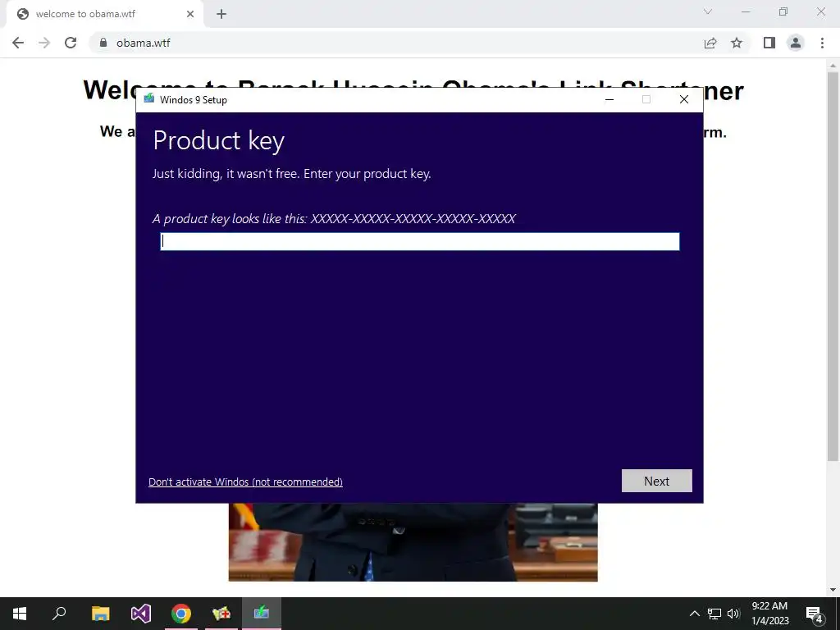Viewport: 840px width, 630px height.
Task: Close the Windos 9 Setup dialog
Action: coord(684,99)
